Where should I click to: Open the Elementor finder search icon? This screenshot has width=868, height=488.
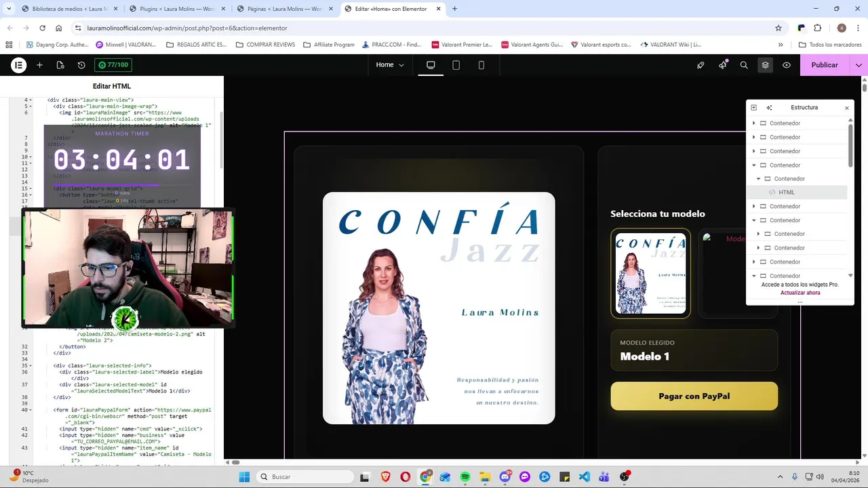[744, 65]
